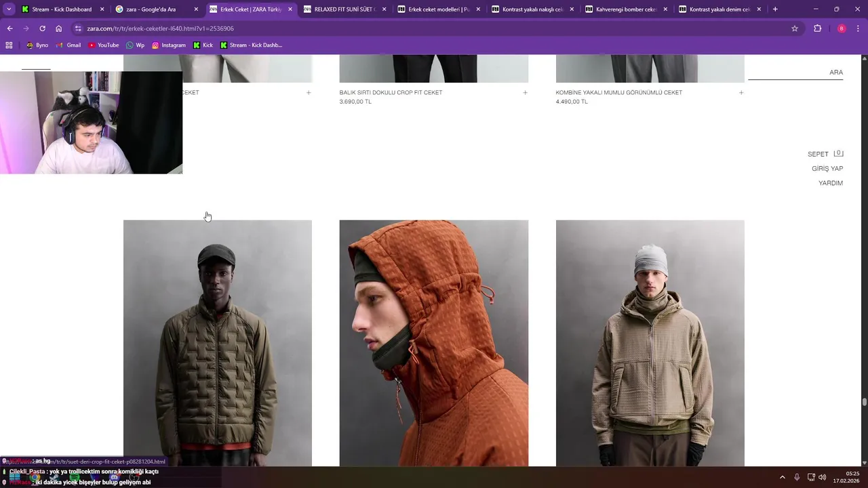The image size is (868, 488).
Task: Open the Wp WhatsApp bookmark
Action: [x=136, y=45]
